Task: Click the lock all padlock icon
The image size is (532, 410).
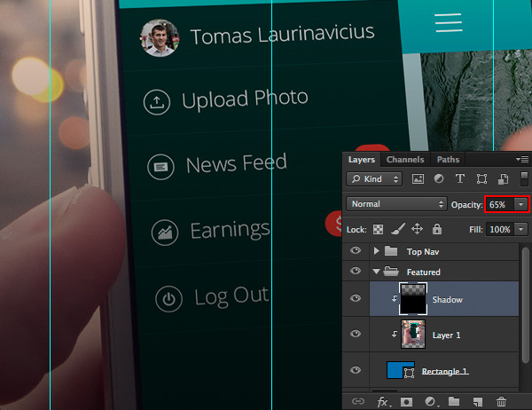Action: (x=437, y=229)
